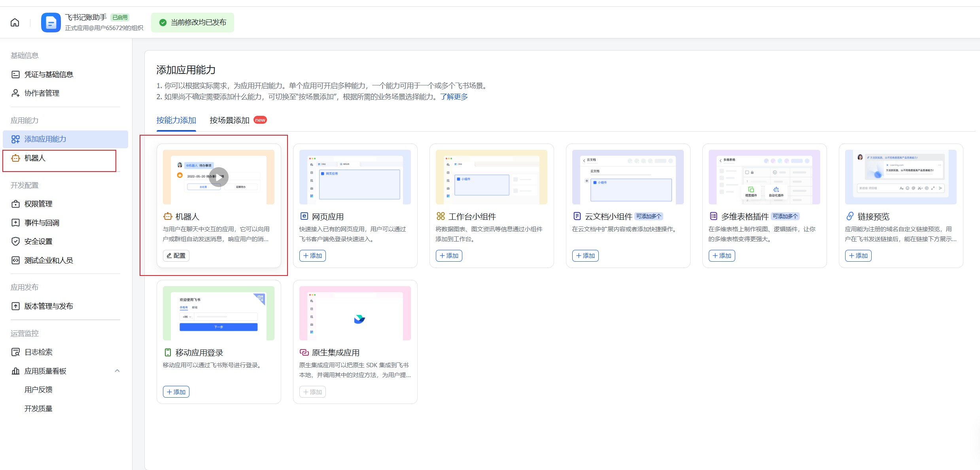Select 添加应用能力 menu item
The height and width of the screenshot is (470, 980).
click(65, 139)
